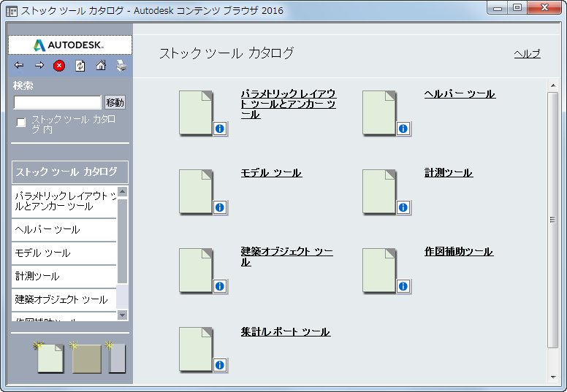This screenshot has height=392, width=567.
Task: Open the モデル ツール link in main pane
Action: [271, 173]
